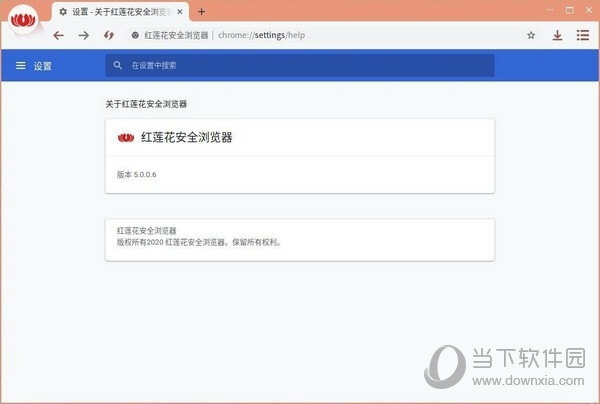
Task: Open the settings hamburger menu
Action: 21,66
